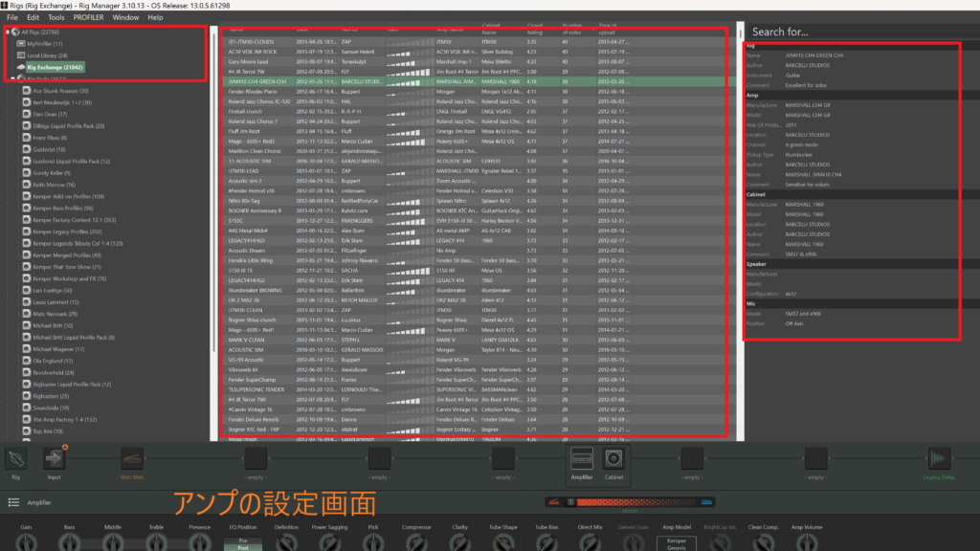Open the Wah Wah effect slot

click(131, 459)
